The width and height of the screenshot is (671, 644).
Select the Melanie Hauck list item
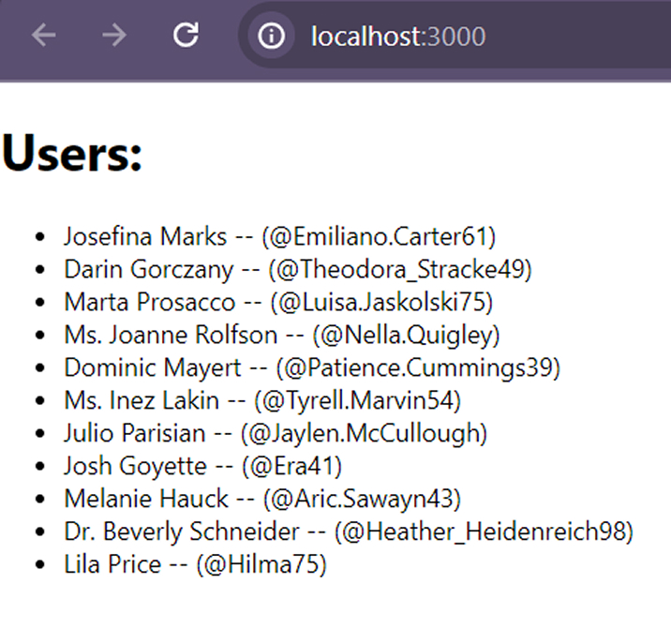146,499
